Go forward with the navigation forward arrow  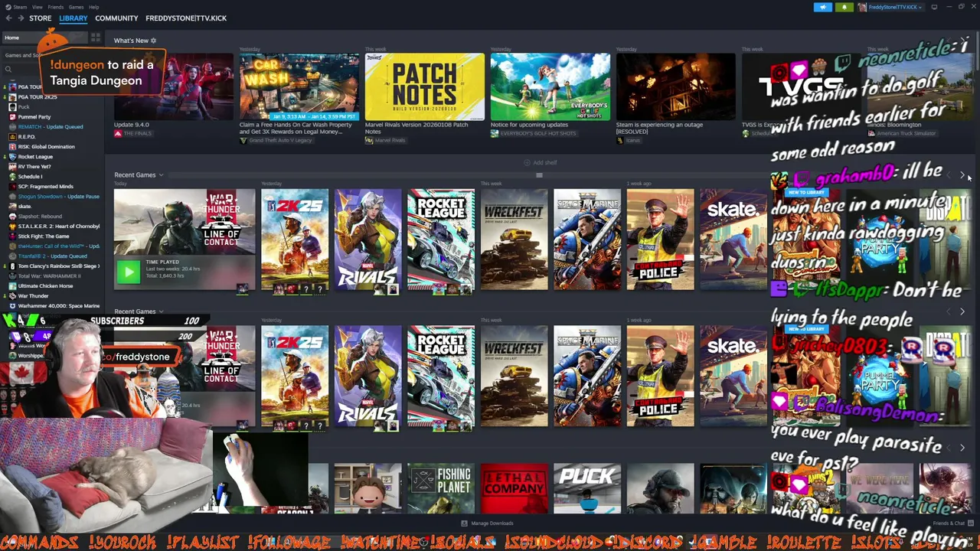(x=20, y=18)
